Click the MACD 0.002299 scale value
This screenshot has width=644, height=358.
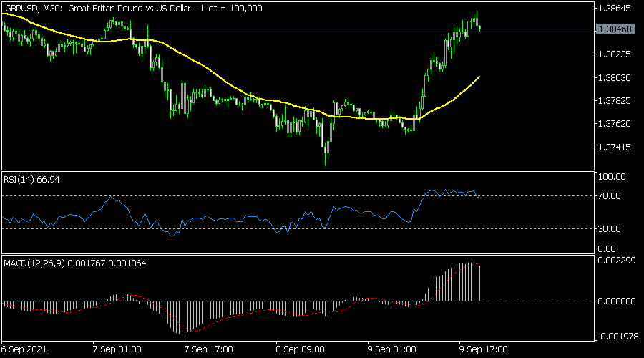click(x=617, y=260)
